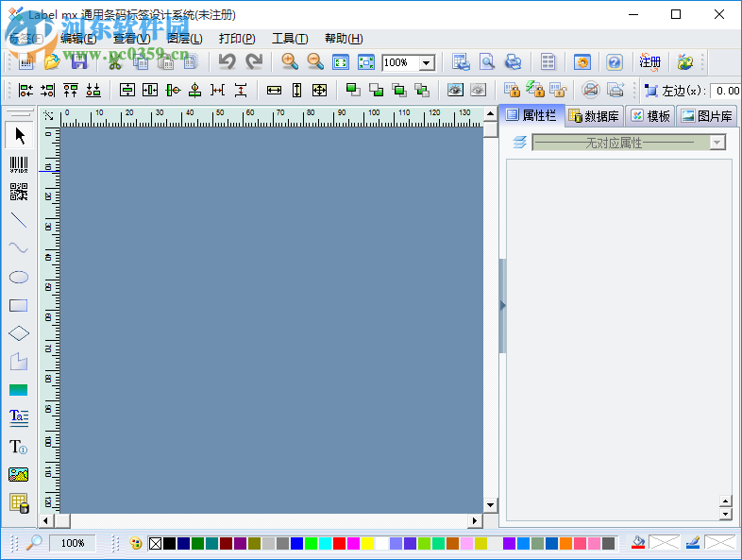Toggle the ruler origin corner button
Image resolution: width=742 pixels, height=560 pixels.
[49, 116]
